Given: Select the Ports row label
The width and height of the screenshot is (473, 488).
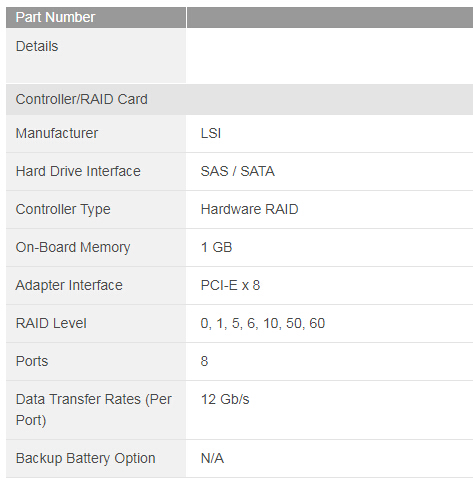Looking at the screenshot, I should 32,361.
